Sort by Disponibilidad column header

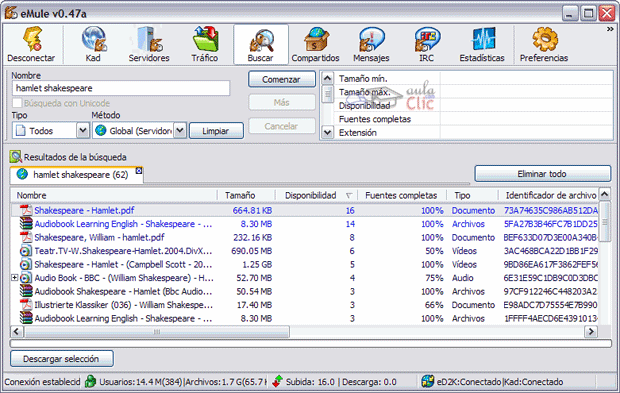click(316, 195)
